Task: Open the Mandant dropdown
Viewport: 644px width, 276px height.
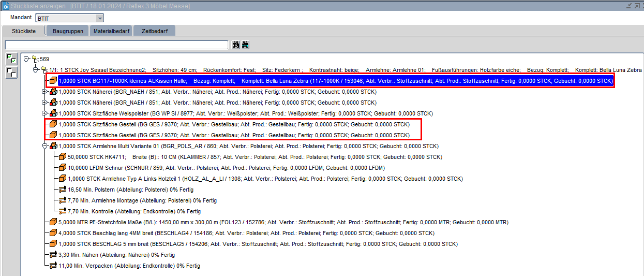Action: click(x=100, y=18)
